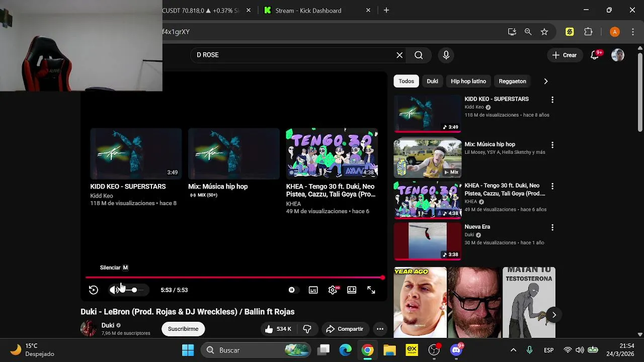The image size is (644, 362).
Task: Open the yellow S extension icon
Action: (x=570, y=32)
